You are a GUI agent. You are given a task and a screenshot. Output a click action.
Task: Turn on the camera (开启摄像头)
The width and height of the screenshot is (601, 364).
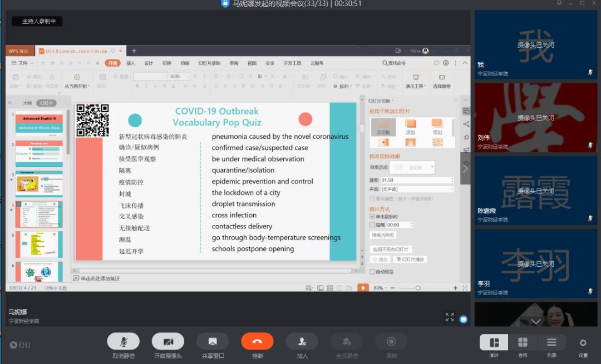coord(168,341)
